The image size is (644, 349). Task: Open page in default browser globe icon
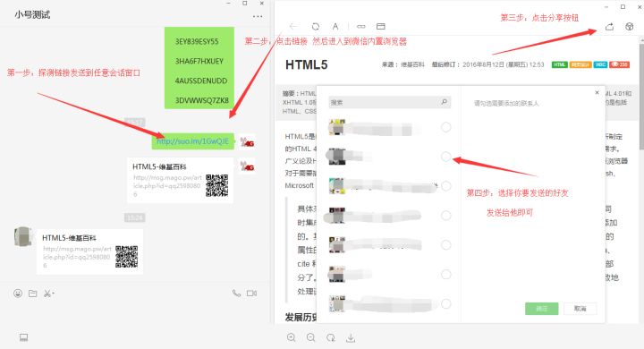point(629,27)
